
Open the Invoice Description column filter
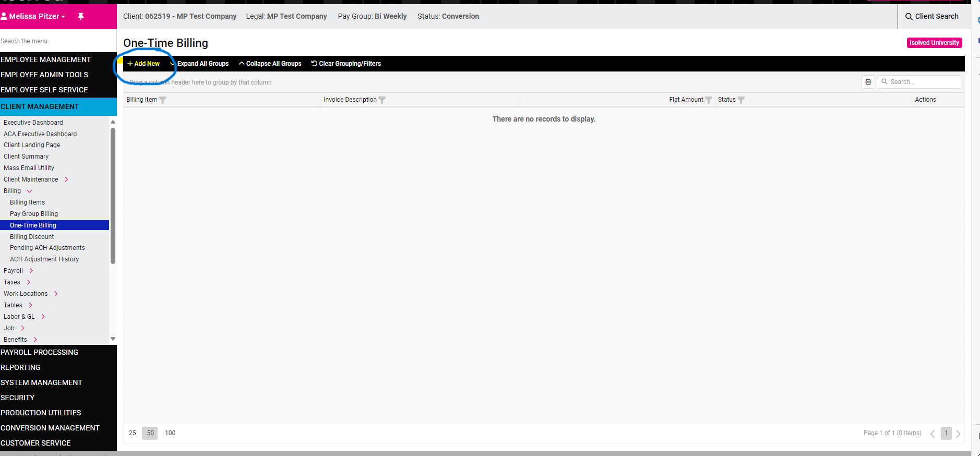[x=382, y=100]
